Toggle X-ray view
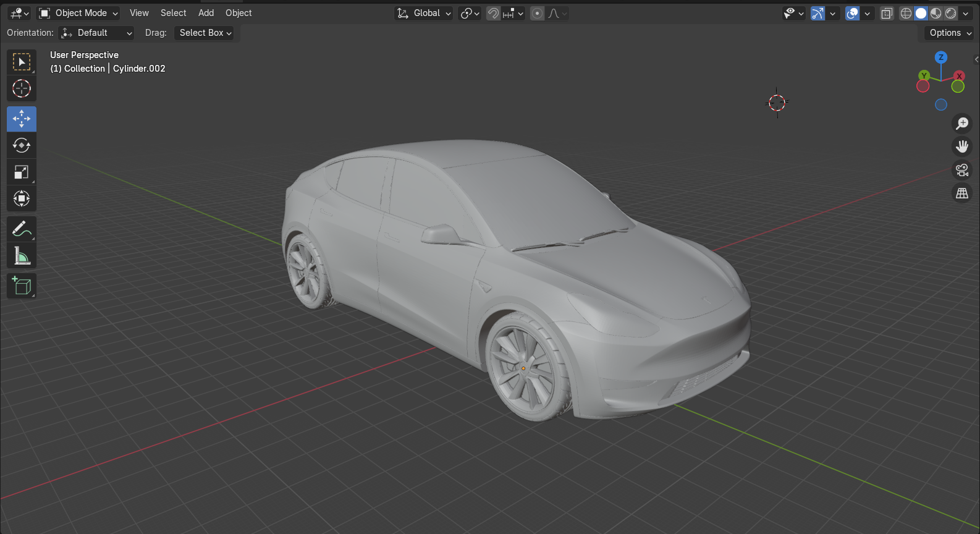Viewport: 980px width, 534px height. (x=887, y=13)
